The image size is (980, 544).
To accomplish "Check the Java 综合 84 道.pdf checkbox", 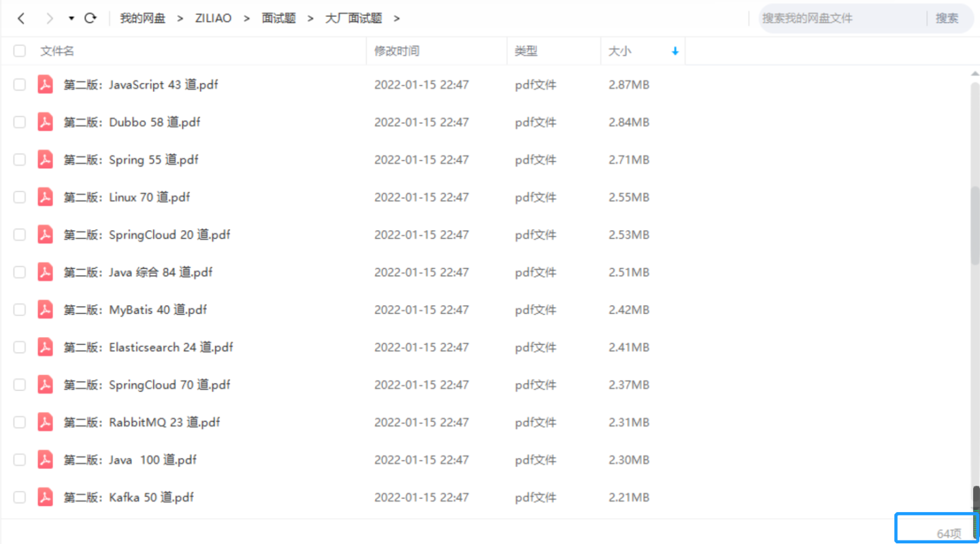I will (20, 272).
